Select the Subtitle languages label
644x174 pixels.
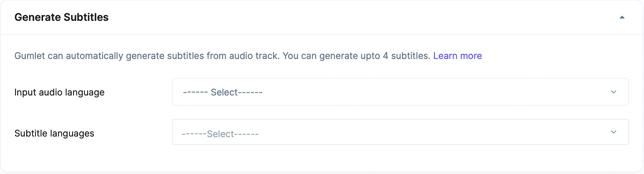54,133
